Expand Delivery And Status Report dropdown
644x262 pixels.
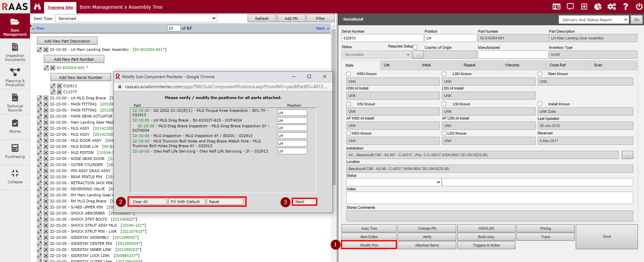click(x=594, y=20)
